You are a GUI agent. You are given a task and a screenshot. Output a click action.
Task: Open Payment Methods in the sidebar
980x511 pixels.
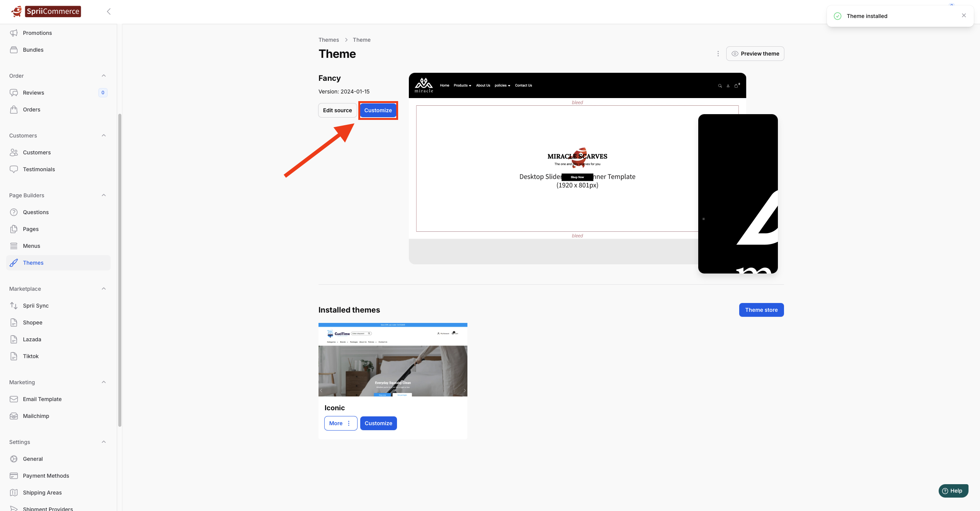tap(46, 476)
